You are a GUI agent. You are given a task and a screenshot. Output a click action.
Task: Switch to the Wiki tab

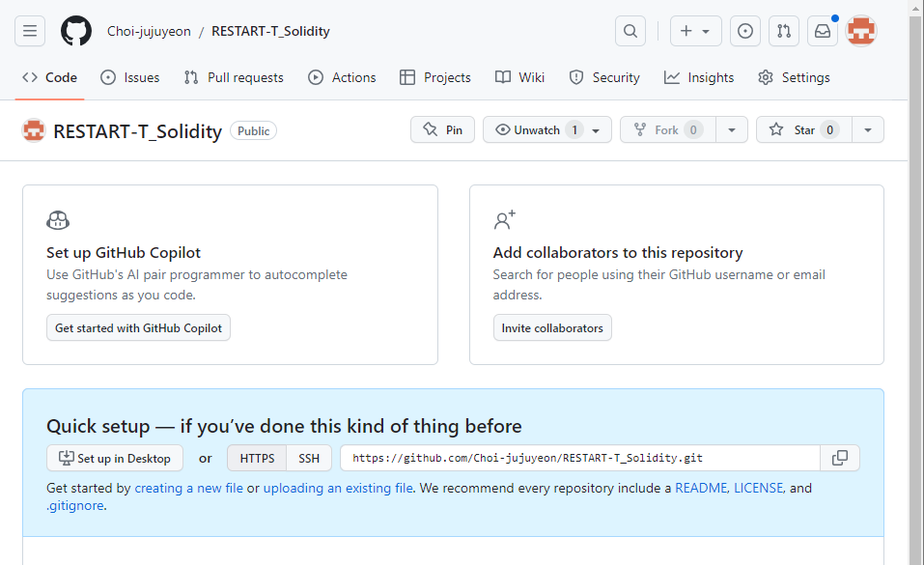(519, 77)
